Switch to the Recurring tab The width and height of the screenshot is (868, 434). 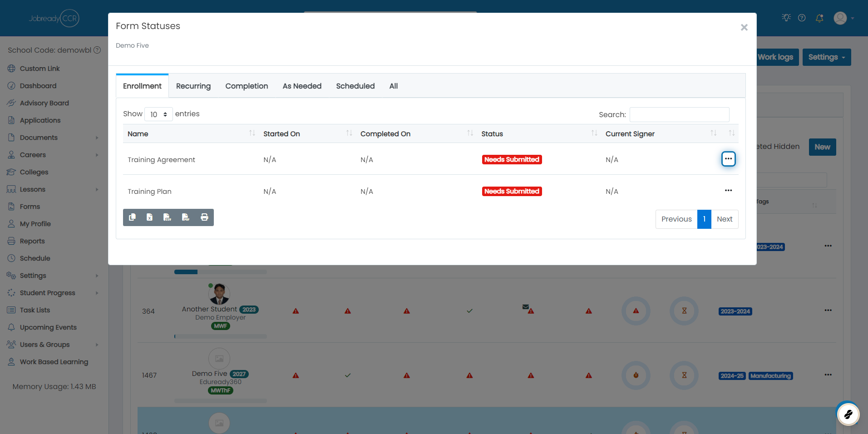[193, 86]
